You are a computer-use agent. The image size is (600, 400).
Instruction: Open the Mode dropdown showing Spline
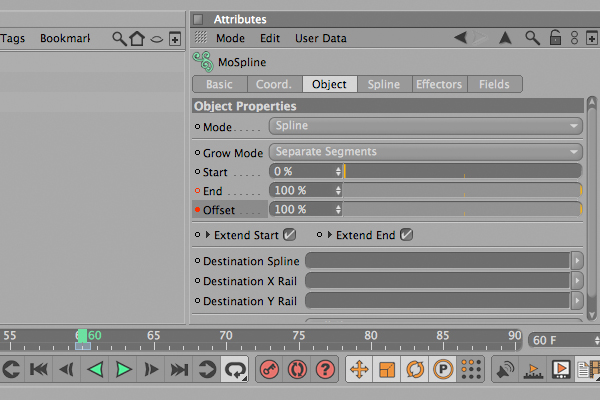(x=426, y=126)
